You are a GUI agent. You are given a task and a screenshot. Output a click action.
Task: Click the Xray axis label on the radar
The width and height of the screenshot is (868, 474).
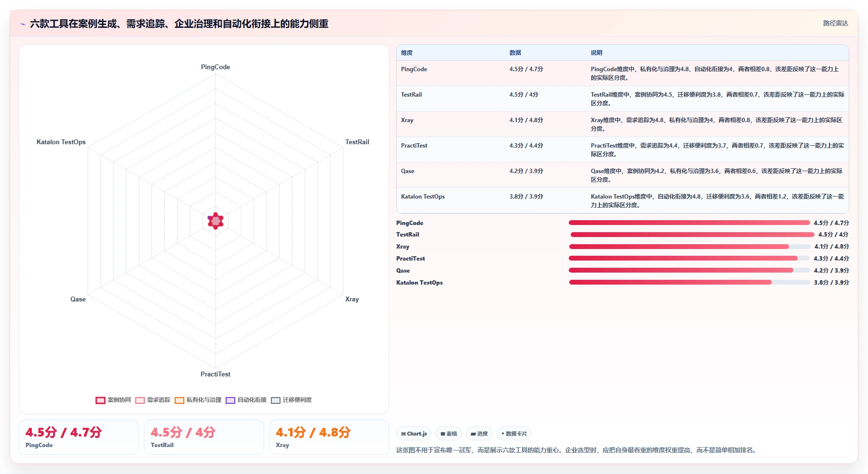click(352, 299)
